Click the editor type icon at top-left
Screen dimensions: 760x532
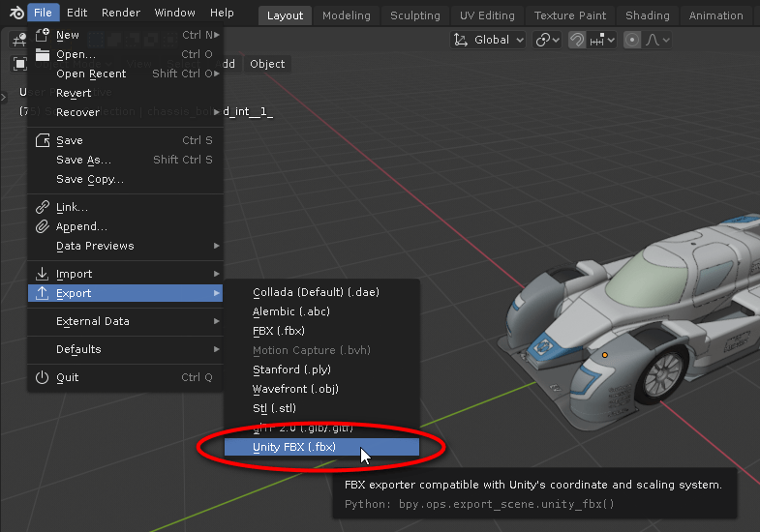click(x=19, y=40)
